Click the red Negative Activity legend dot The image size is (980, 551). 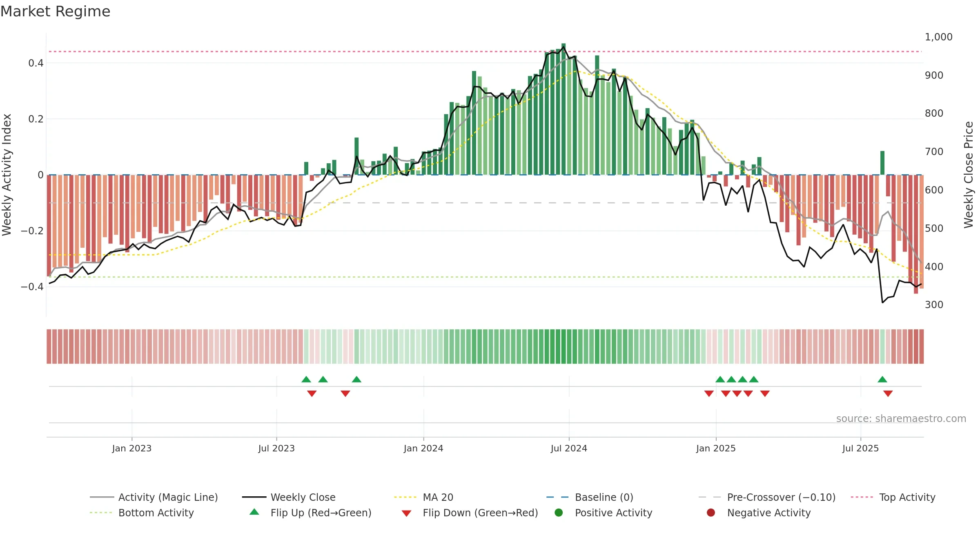pos(711,512)
